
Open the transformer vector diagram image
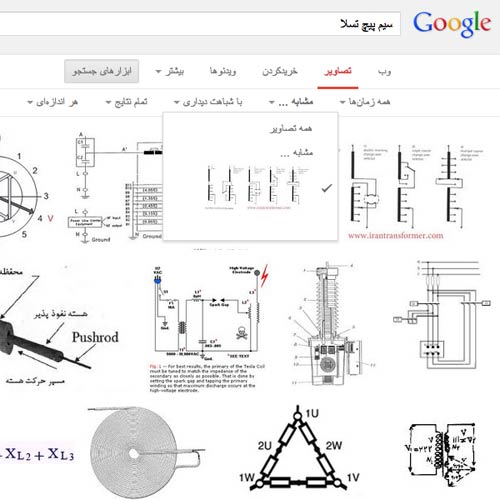(442, 455)
